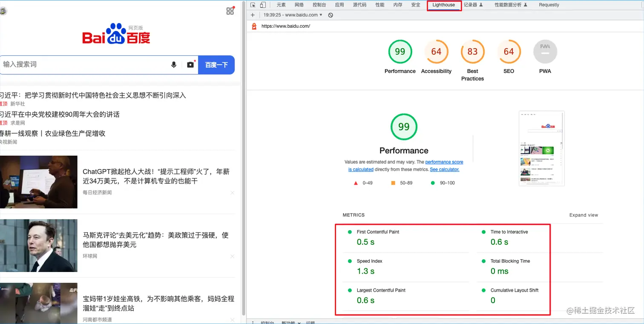Click the 百度一下 search button

(216, 65)
